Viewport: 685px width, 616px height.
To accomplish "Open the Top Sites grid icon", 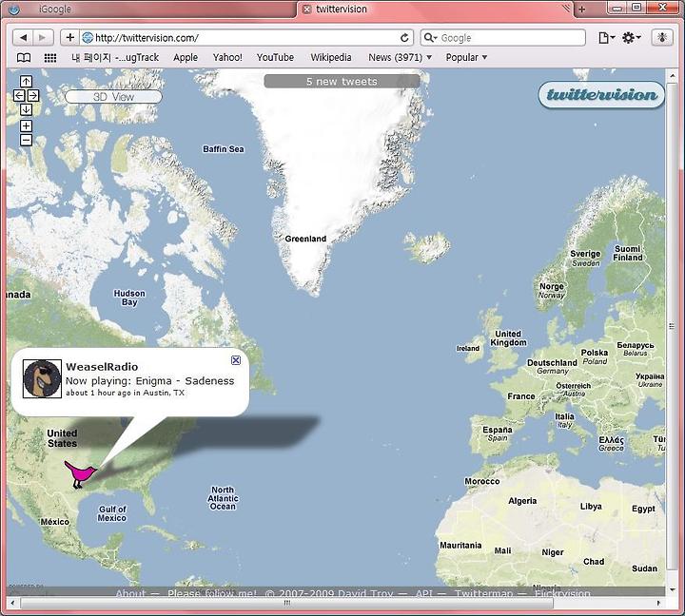I will (x=50, y=58).
